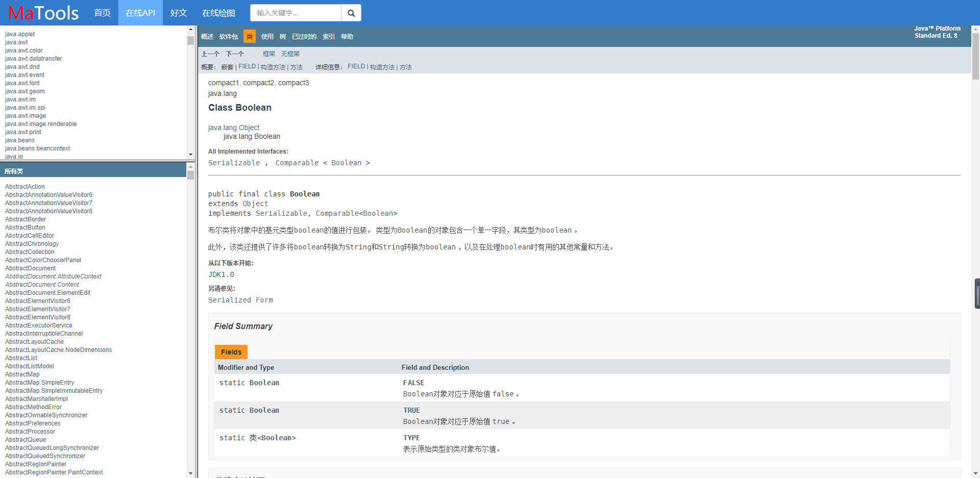The height and width of the screenshot is (478, 980).
Task: Click the TYPE field link
Action: (x=411, y=438)
